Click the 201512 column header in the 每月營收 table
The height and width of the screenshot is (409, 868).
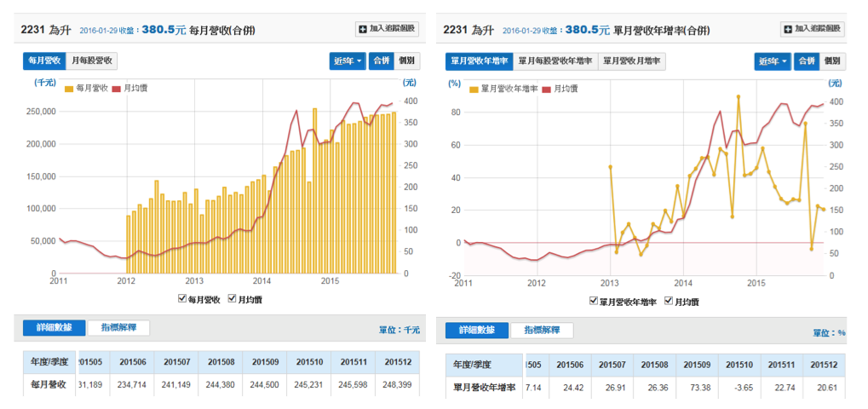[x=397, y=362]
